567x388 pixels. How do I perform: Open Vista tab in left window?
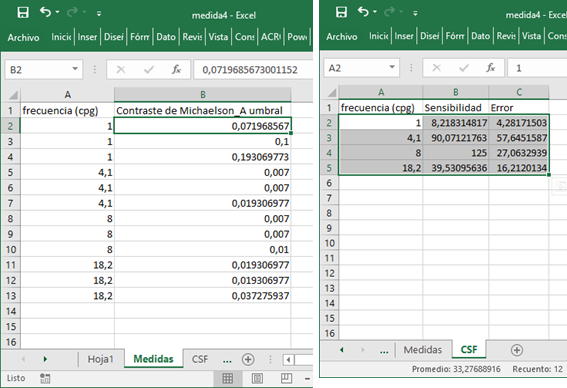click(218, 37)
